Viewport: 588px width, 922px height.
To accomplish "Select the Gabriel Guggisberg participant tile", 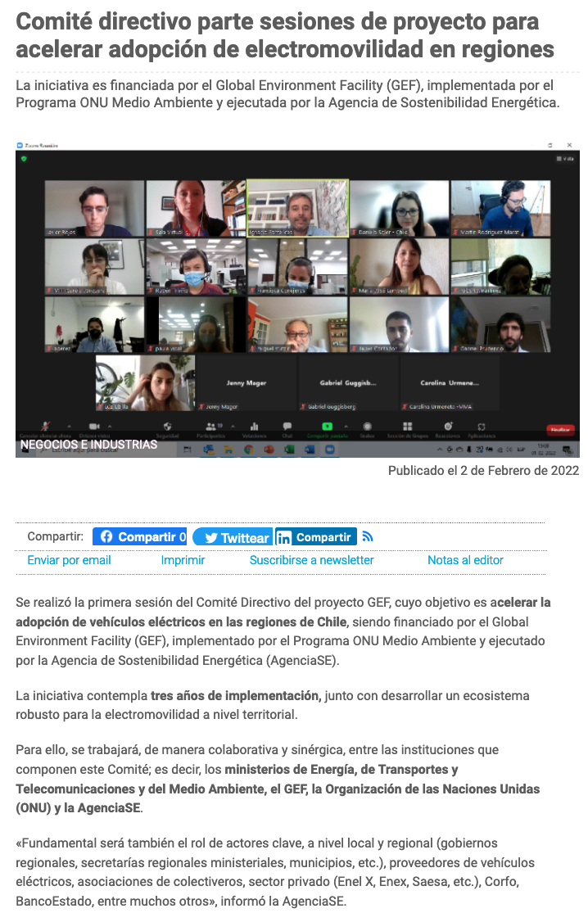I will pyautogui.click(x=348, y=383).
